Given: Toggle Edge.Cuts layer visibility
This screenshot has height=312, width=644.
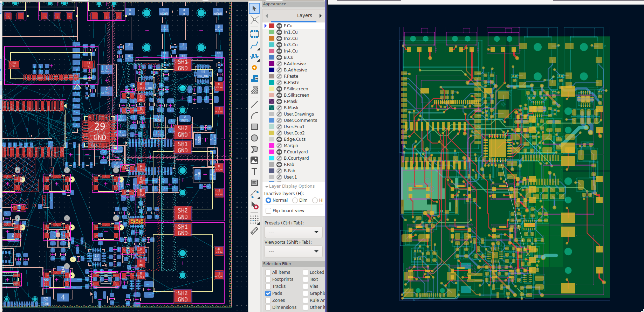Looking at the screenshot, I should (x=279, y=139).
